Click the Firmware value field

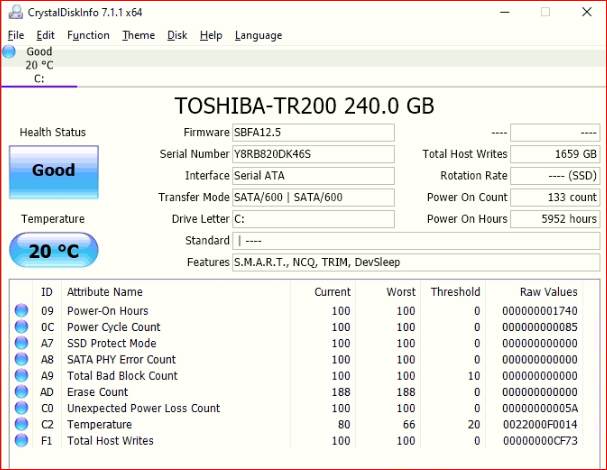coord(312,133)
